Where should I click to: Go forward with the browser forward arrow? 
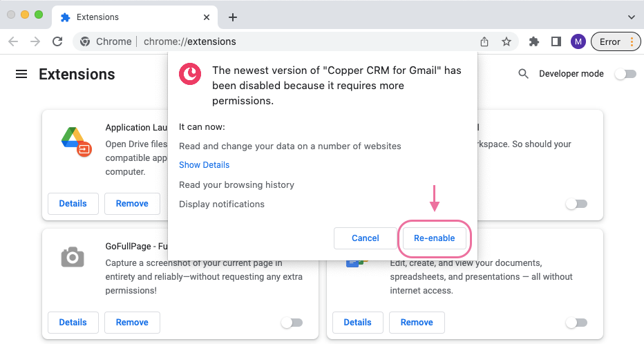[35, 41]
